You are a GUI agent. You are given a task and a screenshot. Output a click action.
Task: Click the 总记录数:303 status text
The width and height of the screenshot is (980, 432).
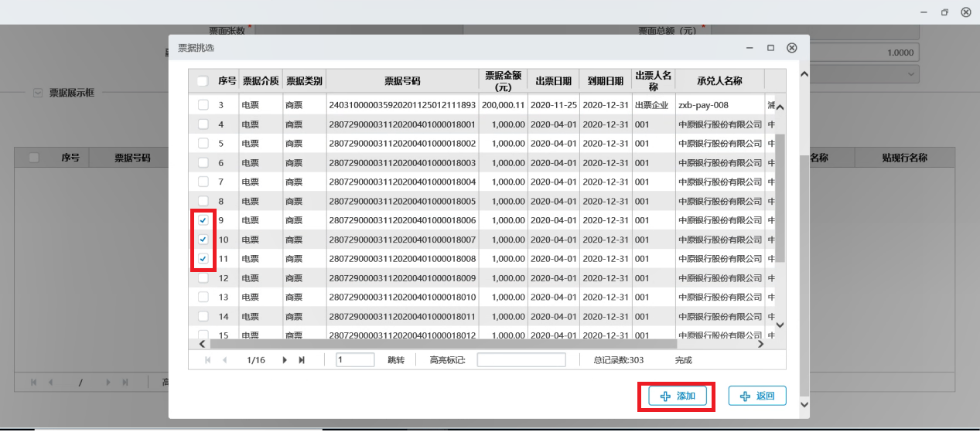pyautogui.click(x=618, y=360)
